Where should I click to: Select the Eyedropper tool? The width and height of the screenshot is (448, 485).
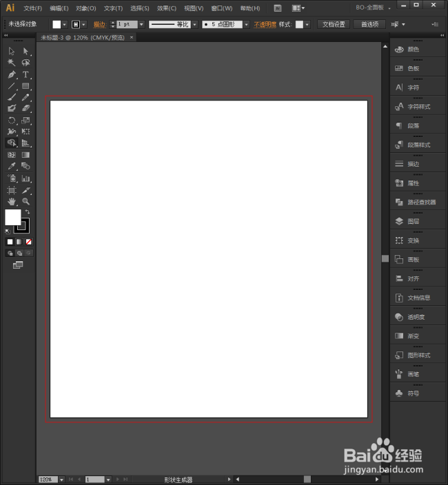[12, 166]
